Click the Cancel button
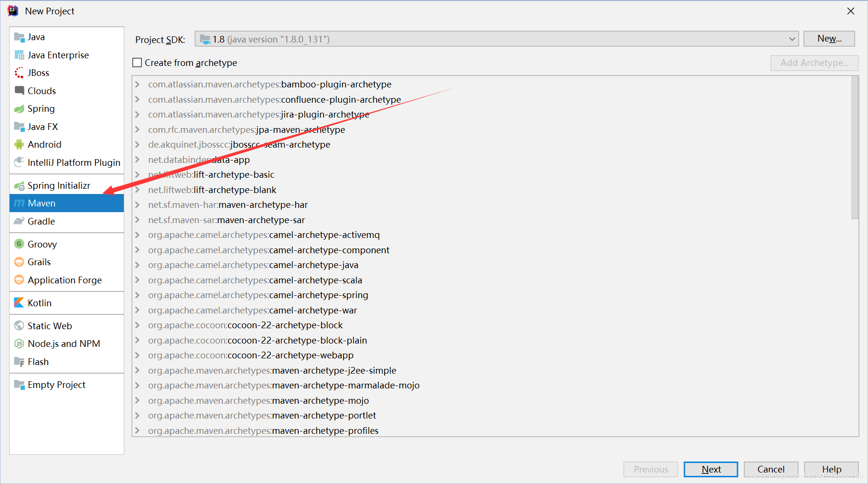Image resolution: width=868 pixels, height=484 pixels. pyautogui.click(x=771, y=469)
